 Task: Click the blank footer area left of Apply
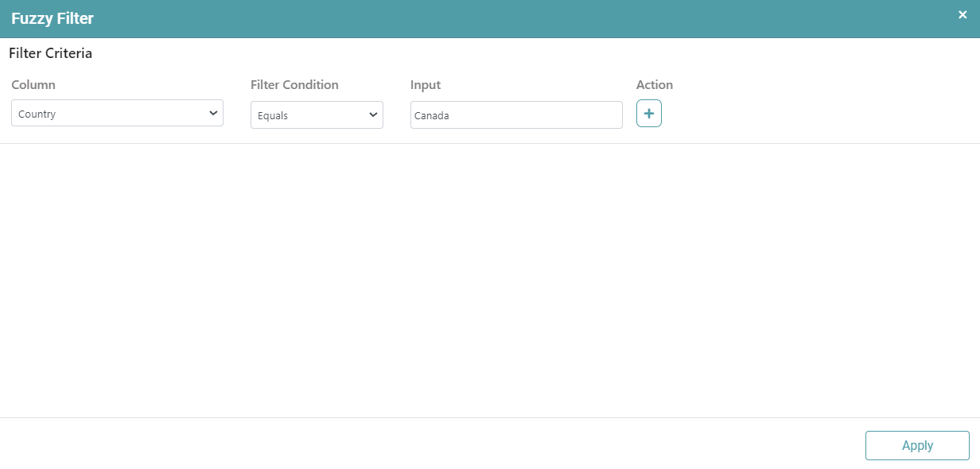click(x=430, y=444)
